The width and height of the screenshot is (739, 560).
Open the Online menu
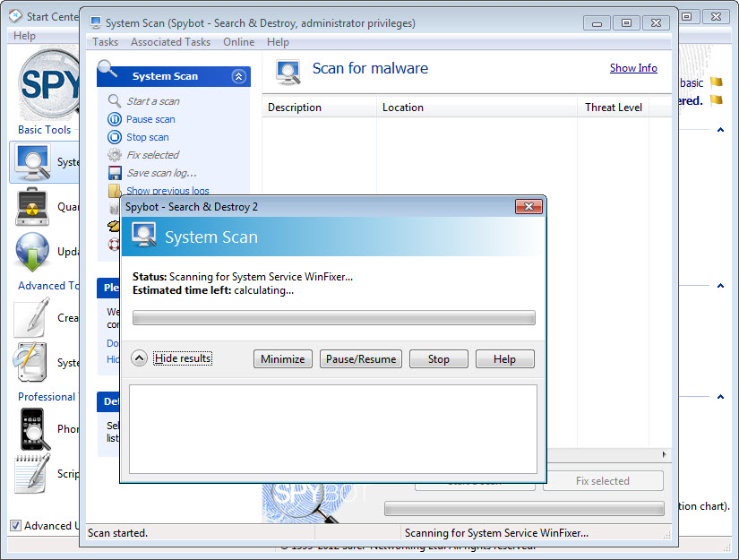(x=239, y=42)
